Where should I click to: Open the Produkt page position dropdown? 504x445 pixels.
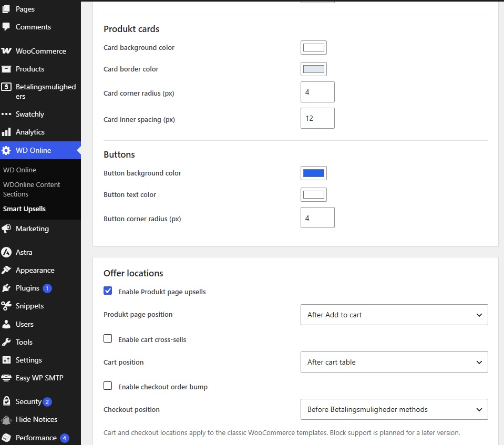pos(394,315)
